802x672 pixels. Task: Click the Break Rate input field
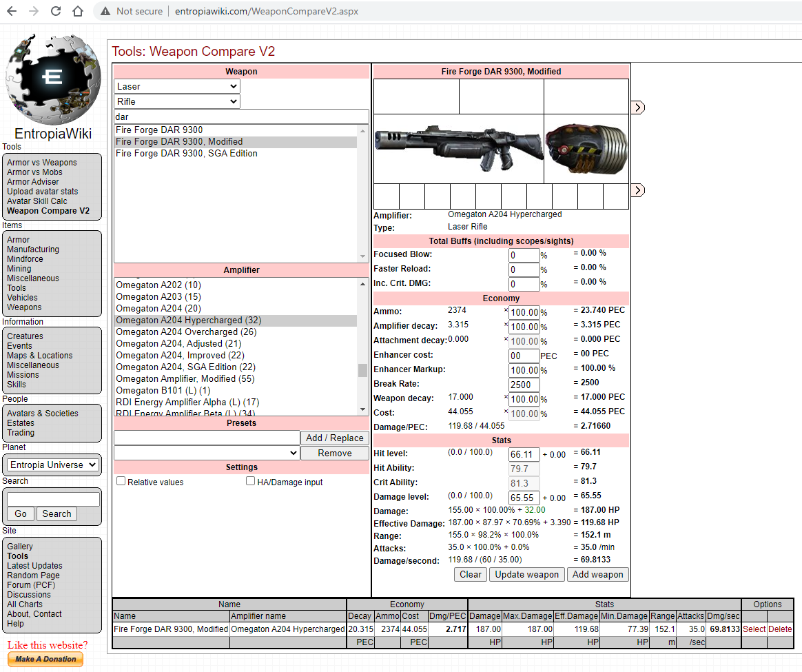point(524,385)
